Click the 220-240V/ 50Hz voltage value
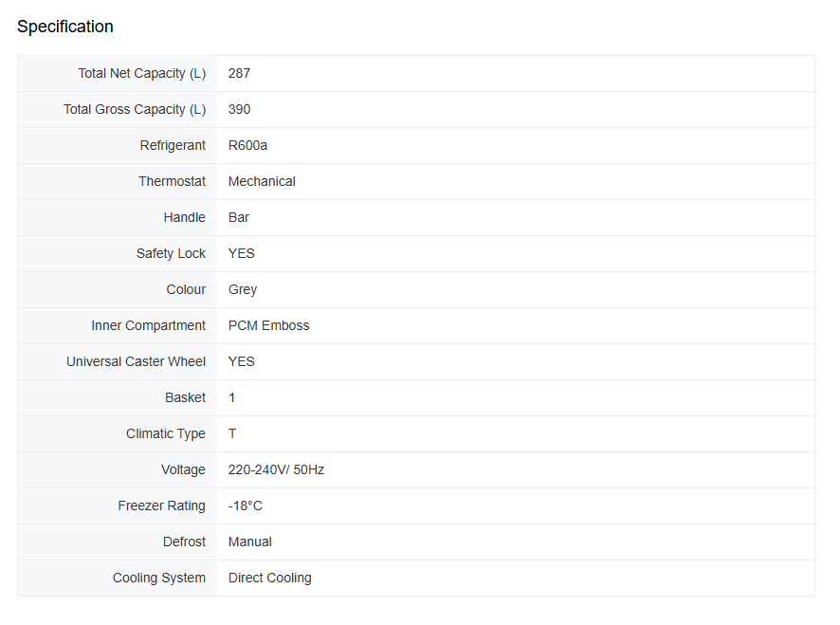This screenshot has height=625, width=840. 276,469
